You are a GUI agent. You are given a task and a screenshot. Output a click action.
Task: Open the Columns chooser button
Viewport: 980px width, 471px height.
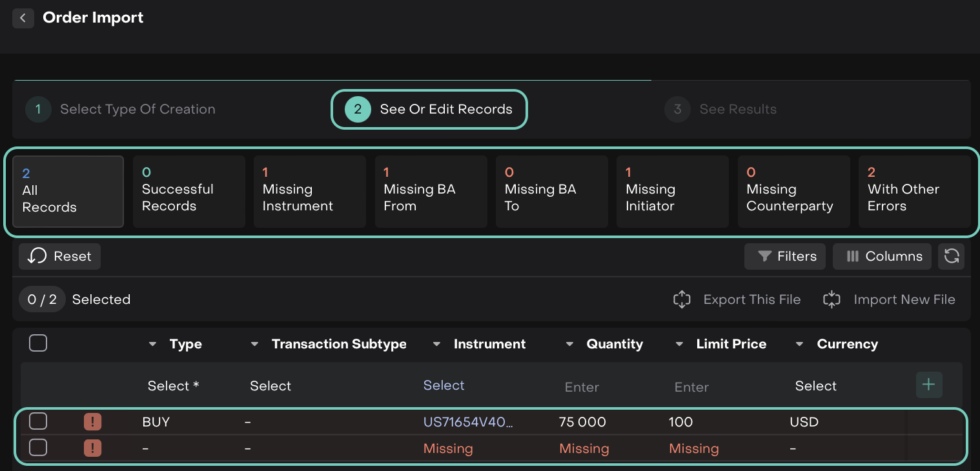[x=881, y=256]
